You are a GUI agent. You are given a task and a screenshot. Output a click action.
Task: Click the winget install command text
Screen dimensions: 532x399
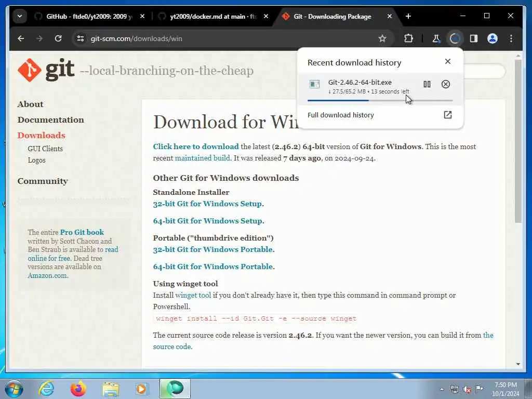point(256,318)
